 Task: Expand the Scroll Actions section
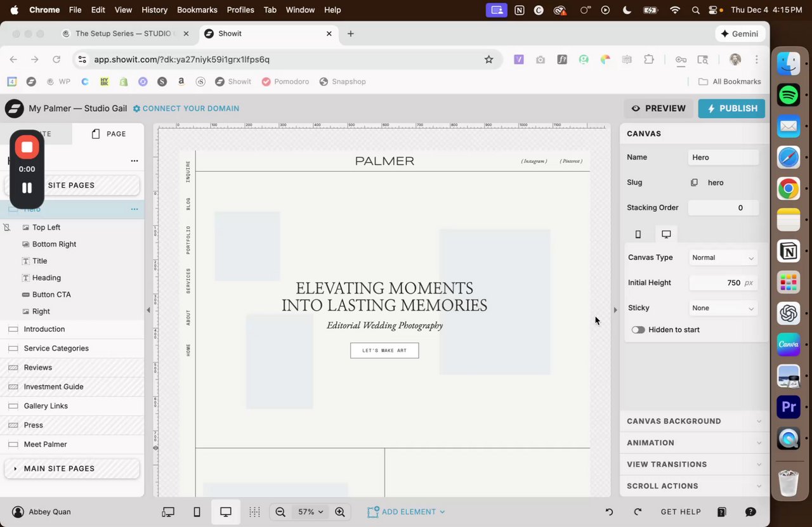[694, 486]
